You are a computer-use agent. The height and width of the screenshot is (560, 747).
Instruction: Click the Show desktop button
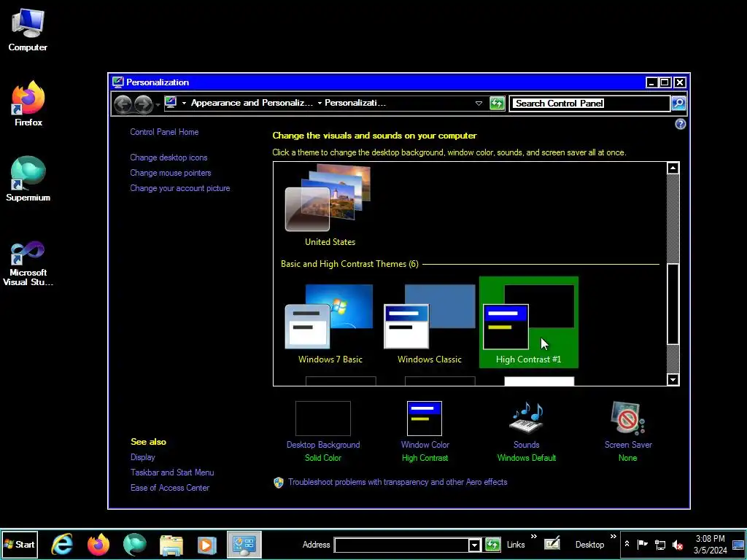coord(738,544)
